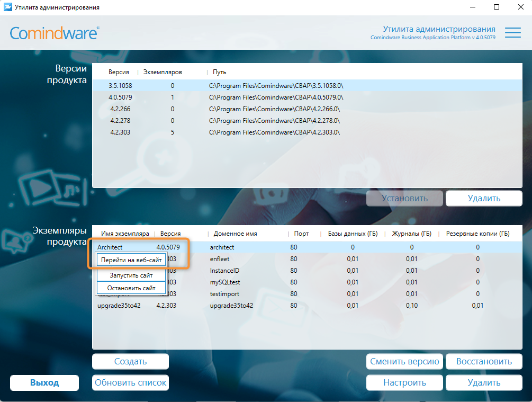Screen dimensions: 532x402
Task: Click journal size 0,10 of upgrade35to42
Action: (412, 305)
